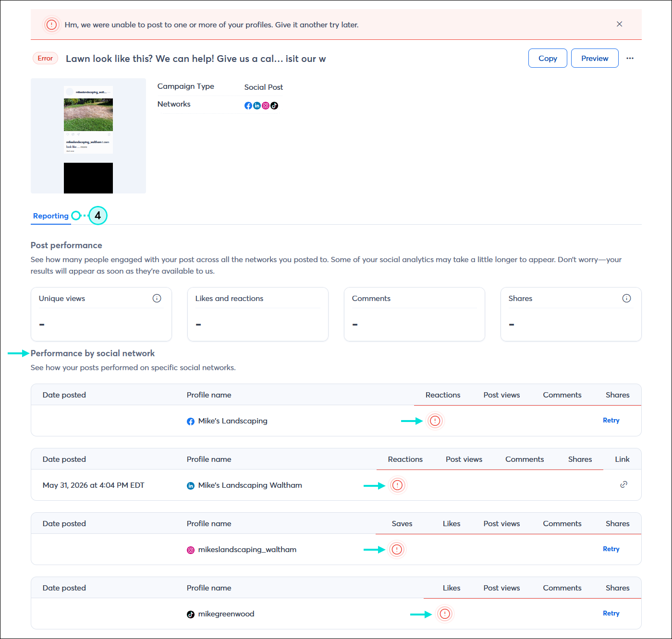Click error icon for Mike's Landscaping Waltham
Screen dimensions: 672x639
coord(397,485)
